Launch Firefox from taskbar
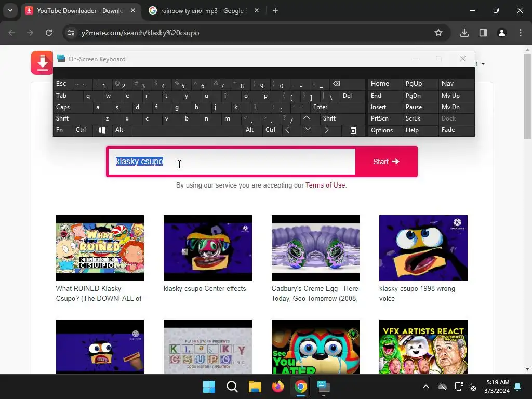The width and height of the screenshot is (532, 399). [278, 387]
